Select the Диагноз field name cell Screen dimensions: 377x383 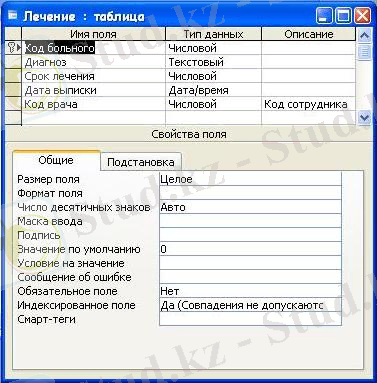point(93,62)
